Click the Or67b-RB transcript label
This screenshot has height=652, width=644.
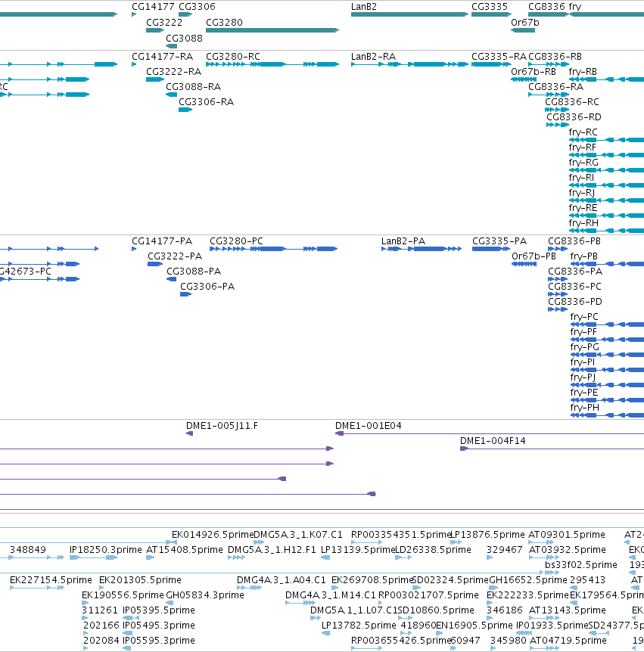pyautogui.click(x=534, y=72)
